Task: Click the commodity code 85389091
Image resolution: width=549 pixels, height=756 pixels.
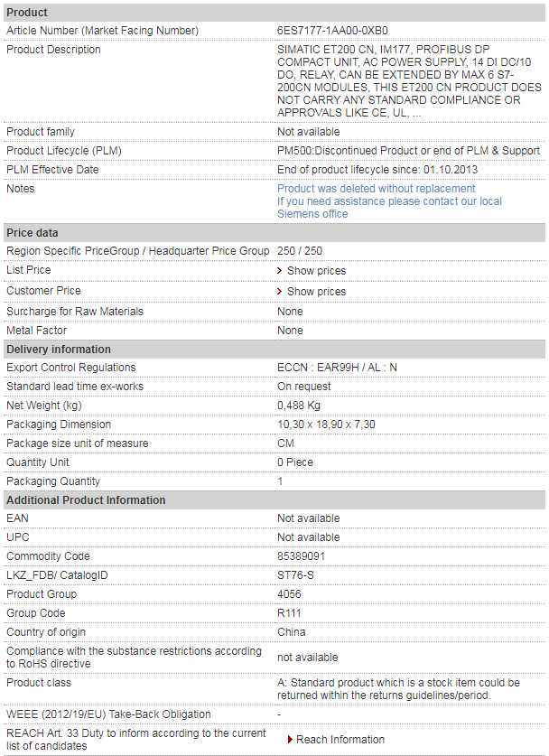Action: click(302, 556)
